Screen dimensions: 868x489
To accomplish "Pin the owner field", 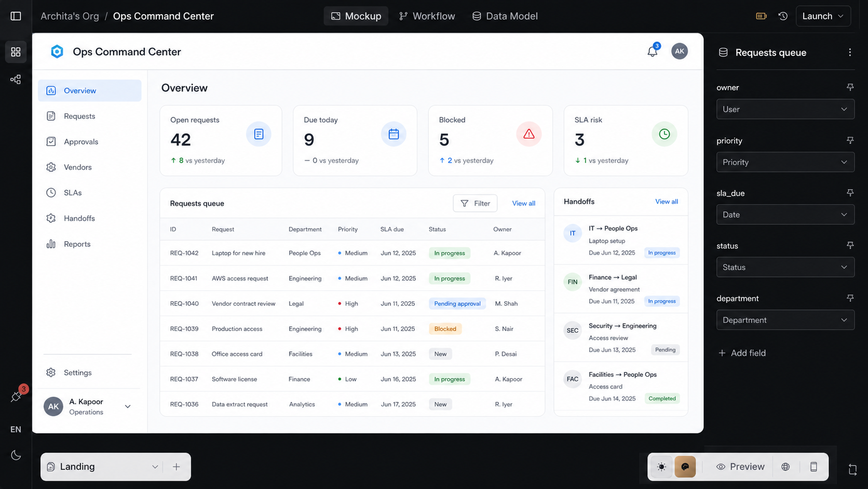I will tap(850, 87).
